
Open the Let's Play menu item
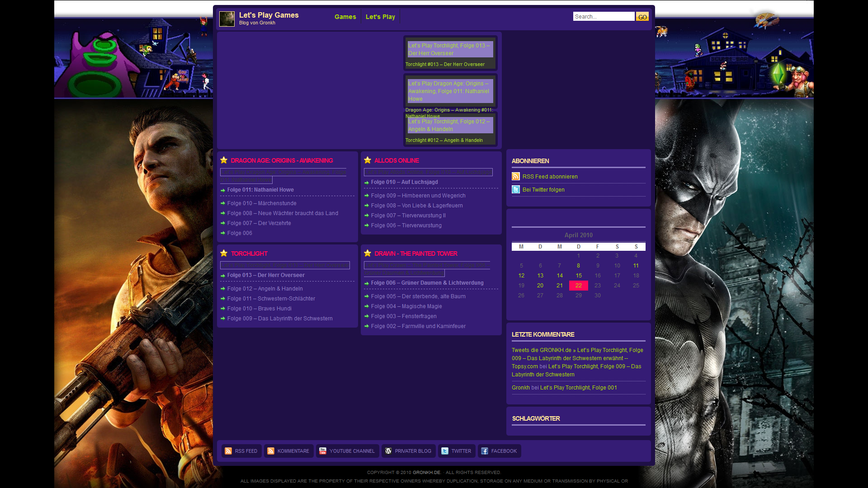click(380, 17)
